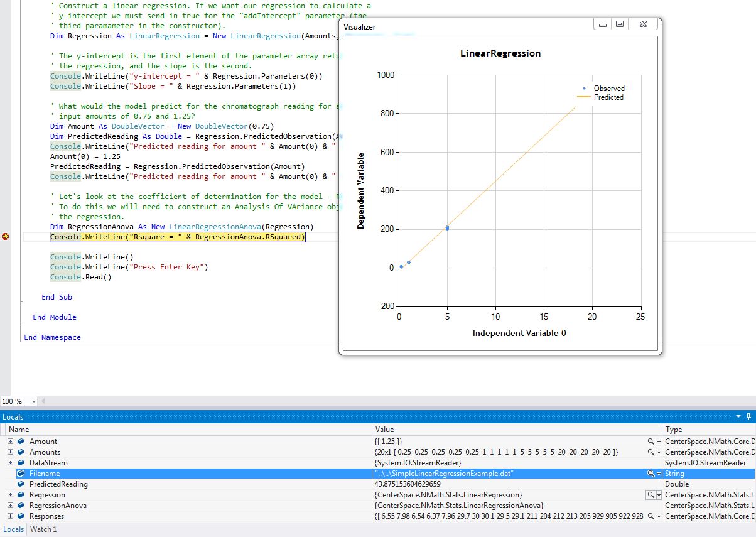The width and height of the screenshot is (756, 537).
Task: Click the magnifier icon beside the Amounts value
Action: pos(651,452)
